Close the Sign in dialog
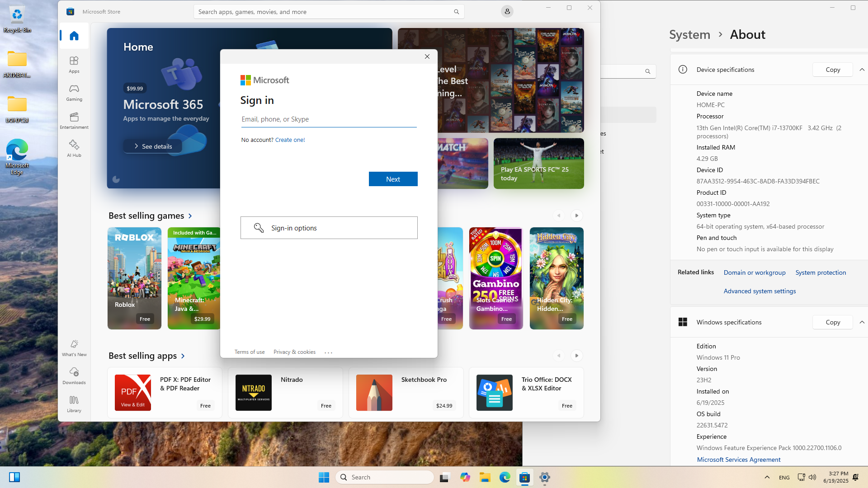868x488 pixels. tap(427, 56)
